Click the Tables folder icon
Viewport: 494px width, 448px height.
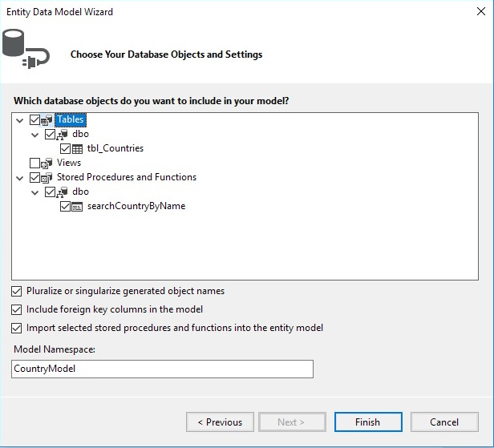pos(47,120)
